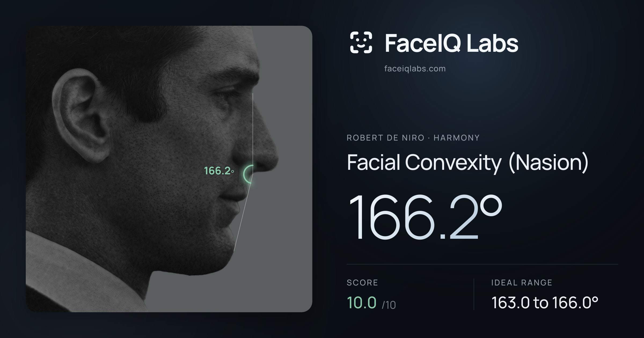The width and height of the screenshot is (644, 338).
Task: Click the SCORE label
Action: (362, 282)
